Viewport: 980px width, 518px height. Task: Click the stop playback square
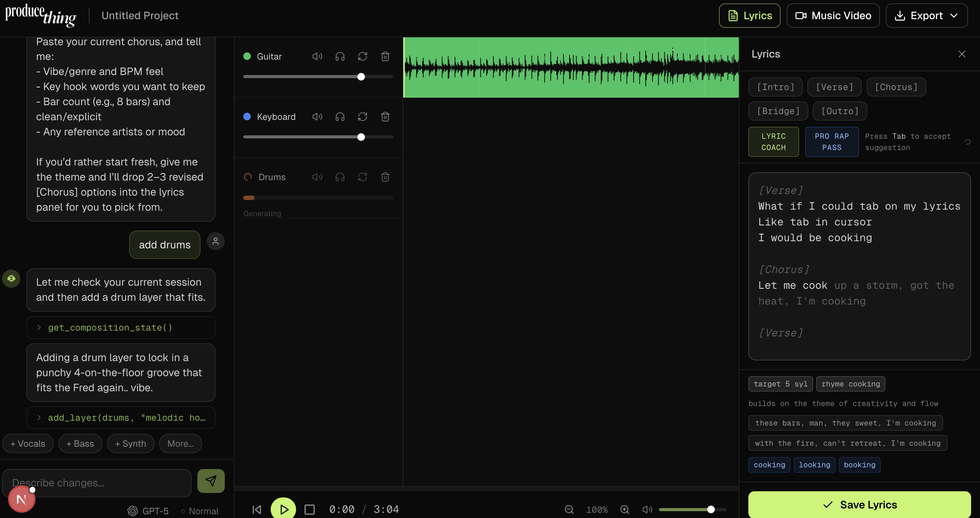click(x=309, y=509)
